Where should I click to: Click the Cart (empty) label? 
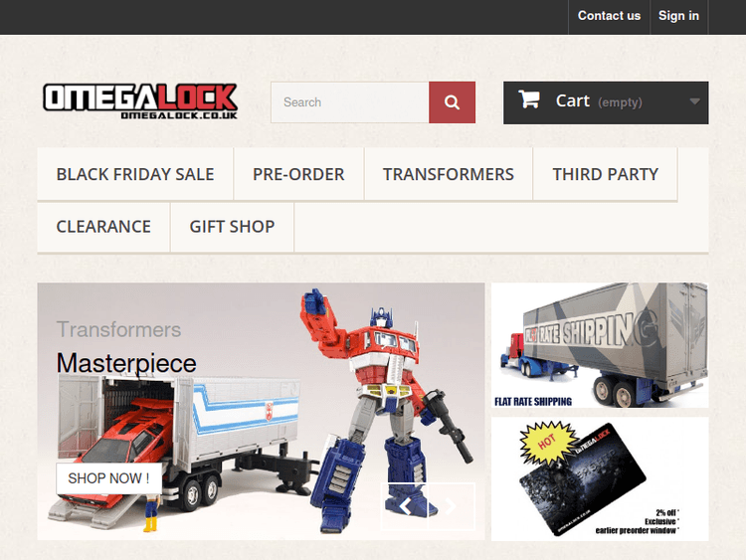tap(599, 101)
